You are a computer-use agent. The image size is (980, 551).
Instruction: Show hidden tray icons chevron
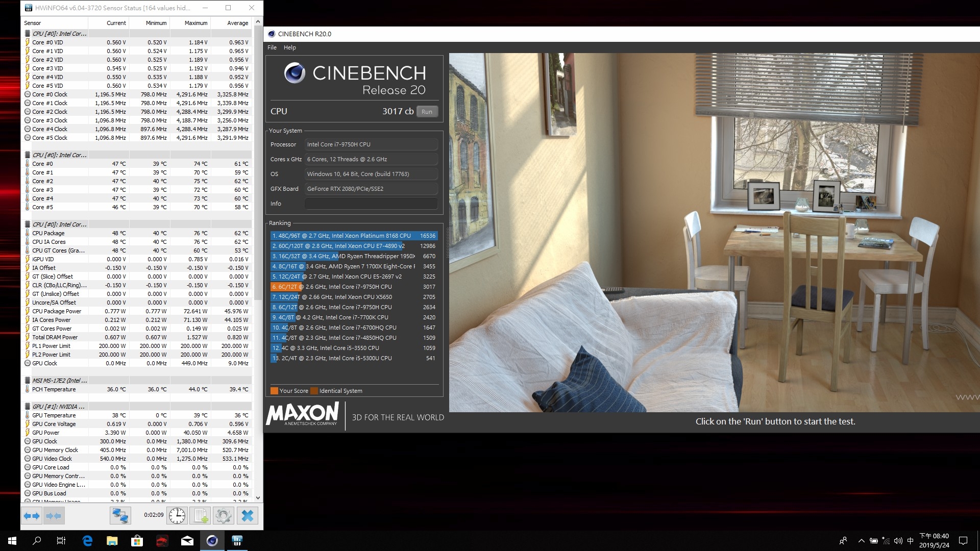point(862,541)
